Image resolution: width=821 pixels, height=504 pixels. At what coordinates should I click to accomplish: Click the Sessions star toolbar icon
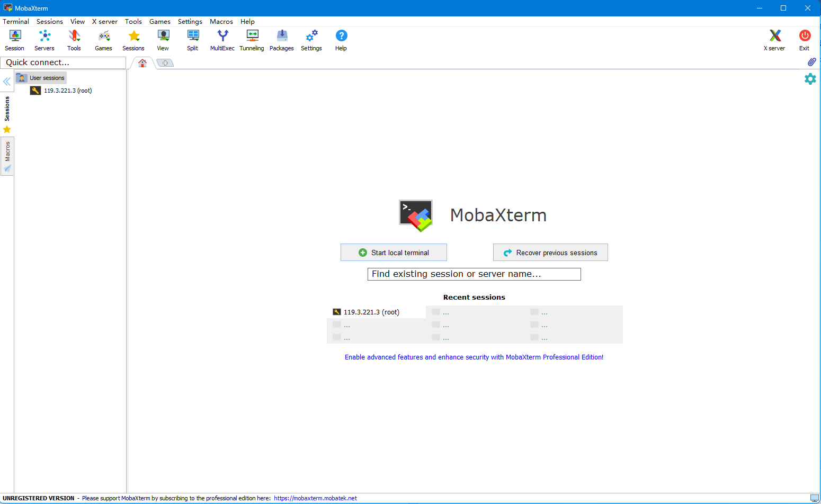point(133,40)
